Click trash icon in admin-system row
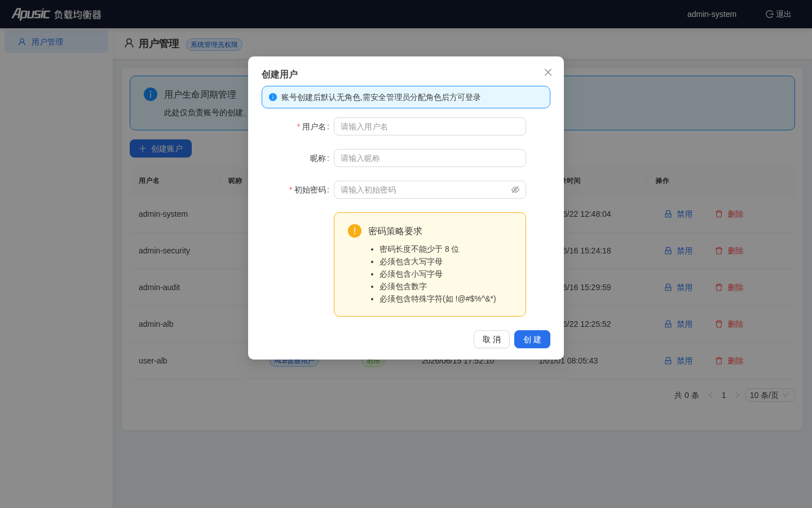This screenshot has height=508, width=812. coord(719,214)
